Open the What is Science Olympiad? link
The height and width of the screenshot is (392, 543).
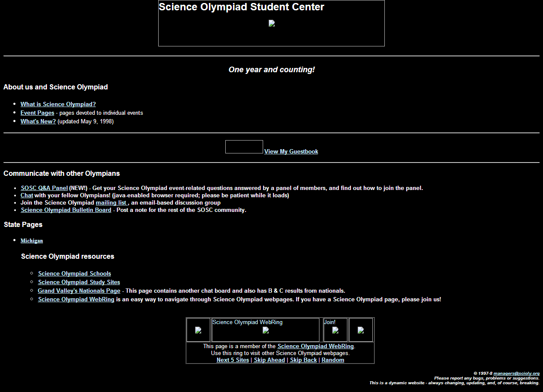pos(58,104)
